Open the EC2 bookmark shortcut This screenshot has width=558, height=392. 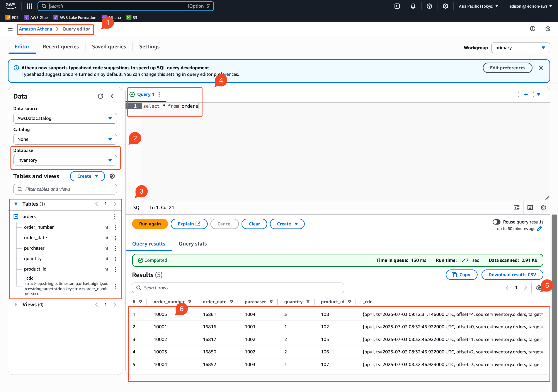coord(12,17)
